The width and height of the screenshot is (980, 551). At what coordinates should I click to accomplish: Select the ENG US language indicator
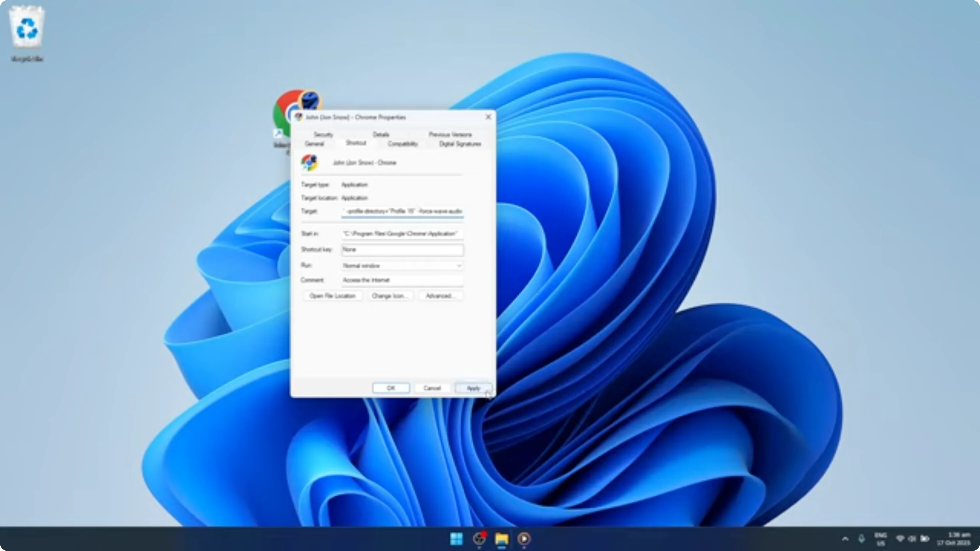click(x=881, y=538)
